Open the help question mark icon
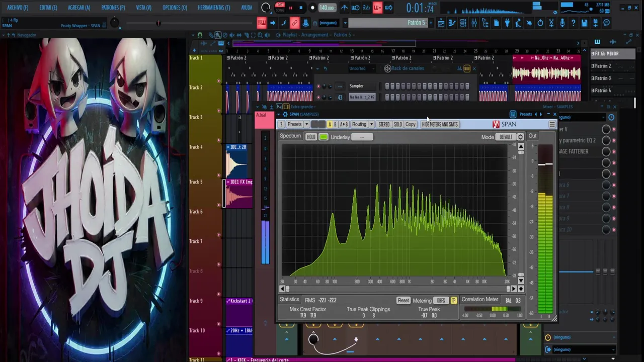 pyautogui.click(x=573, y=23)
